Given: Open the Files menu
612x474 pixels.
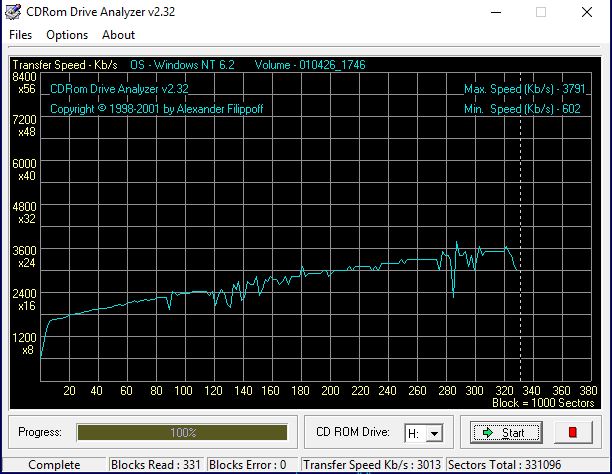Looking at the screenshot, I should click(x=21, y=35).
